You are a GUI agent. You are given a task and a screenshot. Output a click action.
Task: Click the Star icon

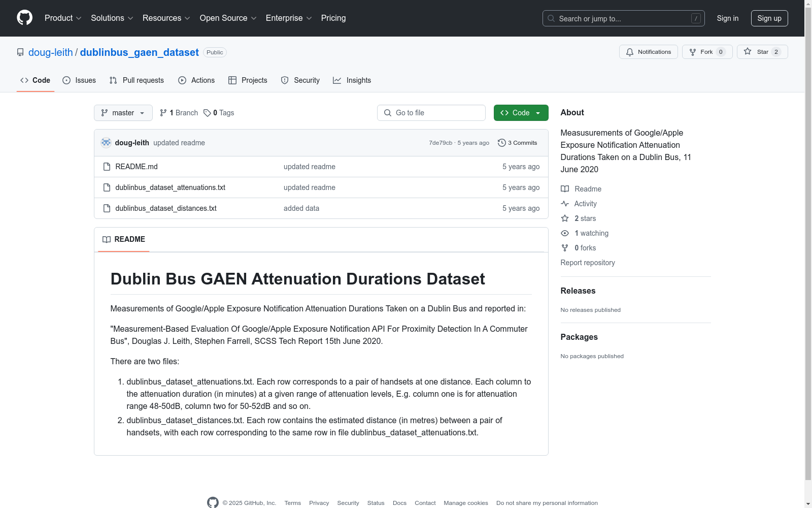point(748,51)
